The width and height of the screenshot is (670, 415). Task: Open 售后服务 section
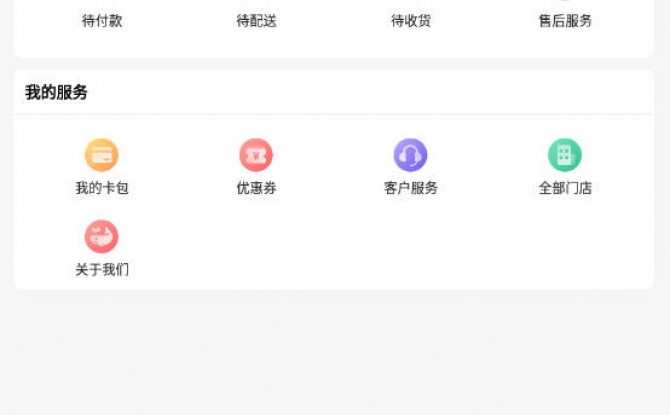pos(565,21)
